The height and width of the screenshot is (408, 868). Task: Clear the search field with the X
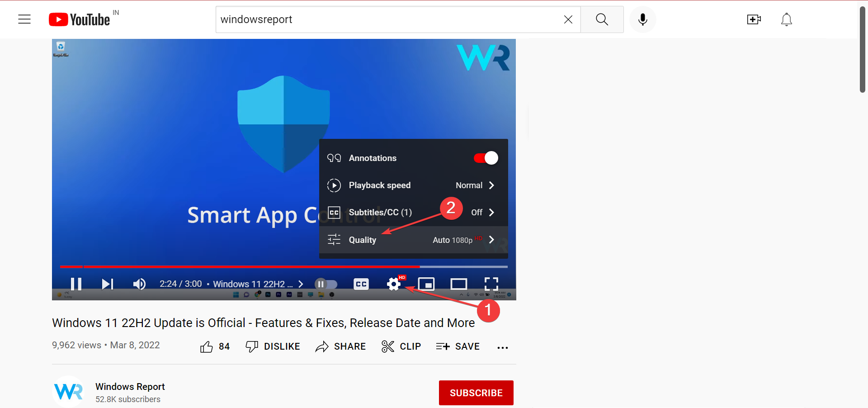(567, 19)
